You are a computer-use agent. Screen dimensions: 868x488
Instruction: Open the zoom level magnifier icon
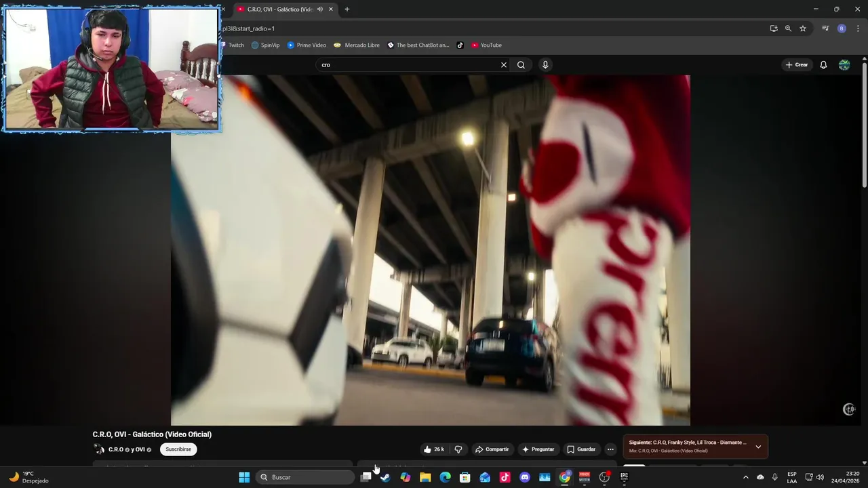click(x=788, y=28)
